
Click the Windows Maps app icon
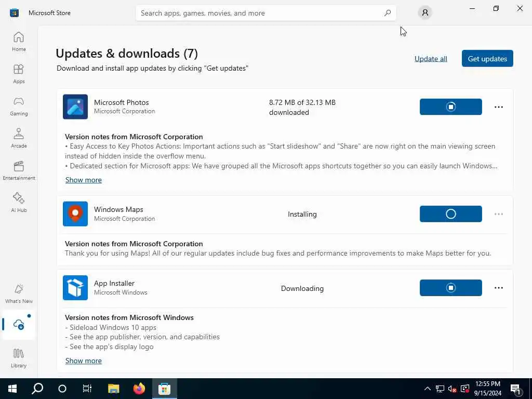pos(75,214)
